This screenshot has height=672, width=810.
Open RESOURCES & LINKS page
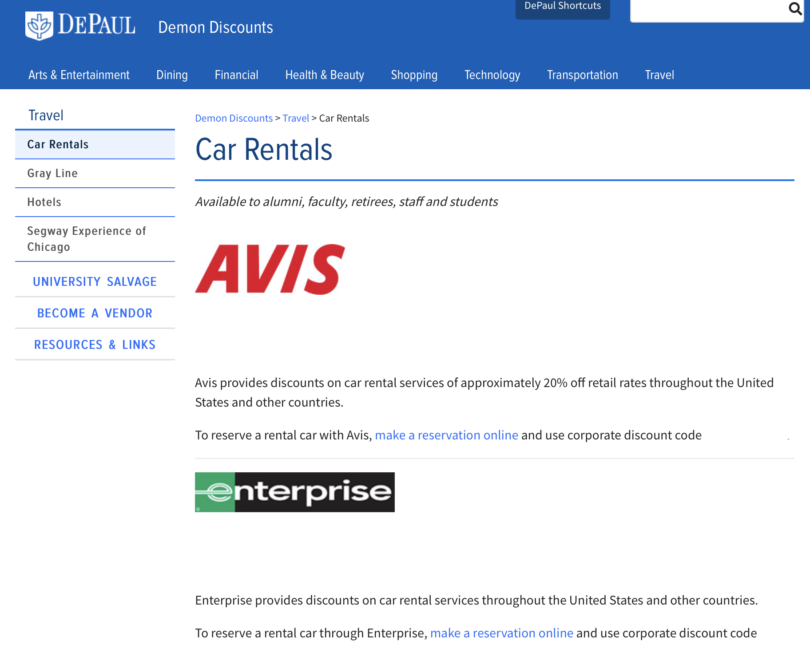pyautogui.click(x=95, y=344)
